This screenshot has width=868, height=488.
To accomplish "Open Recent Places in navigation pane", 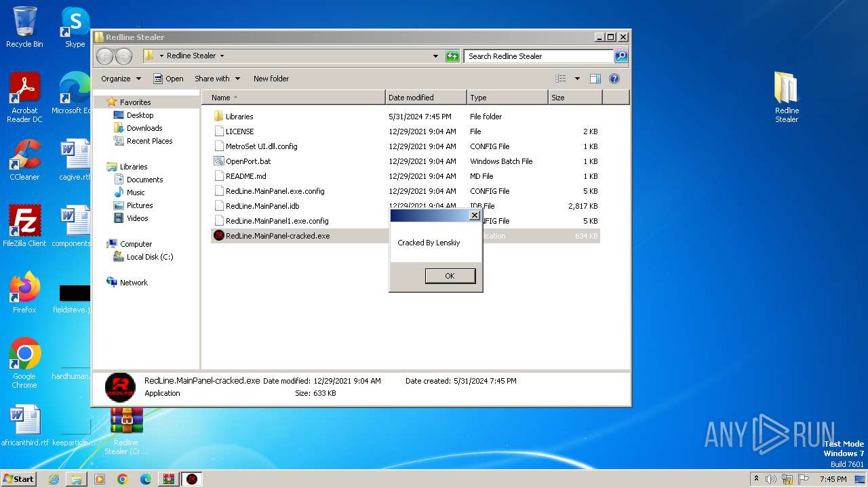I will 149,141.
